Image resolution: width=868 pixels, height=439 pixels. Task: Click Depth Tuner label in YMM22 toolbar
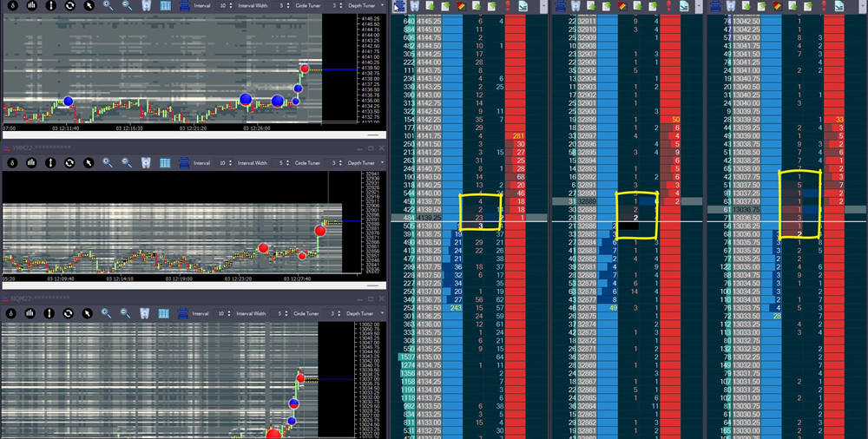click(x=361, y=163)
